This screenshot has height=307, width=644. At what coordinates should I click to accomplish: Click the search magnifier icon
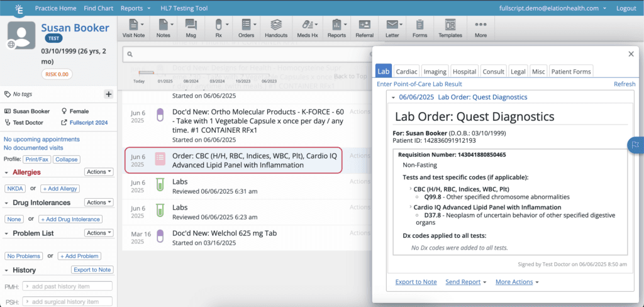coord(130,54)
